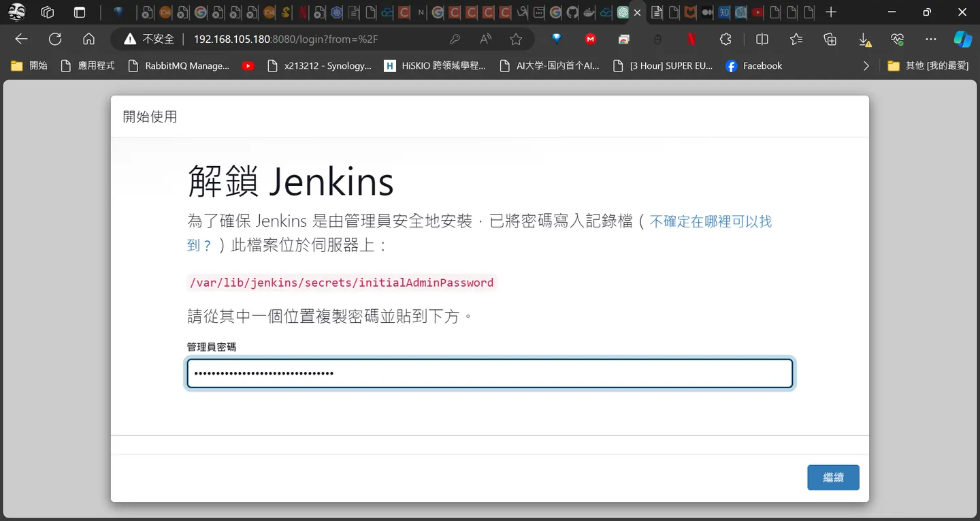Open the blue diamond extension in the toolbar
980x521 pixels.
point(557,39)
